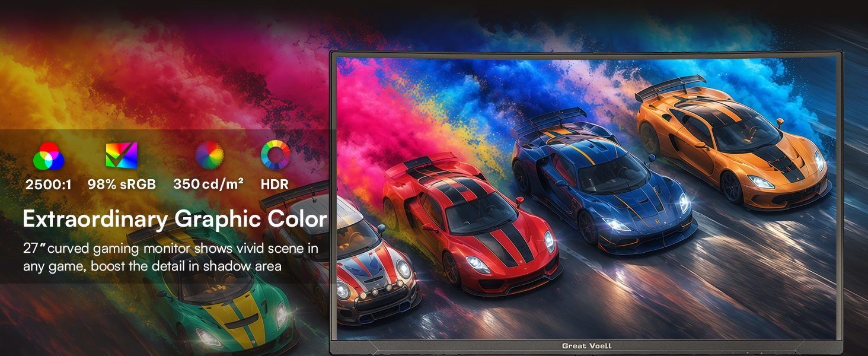
Task: Click the HDR rainbow ring icon
Action: (x=276, y=155)
